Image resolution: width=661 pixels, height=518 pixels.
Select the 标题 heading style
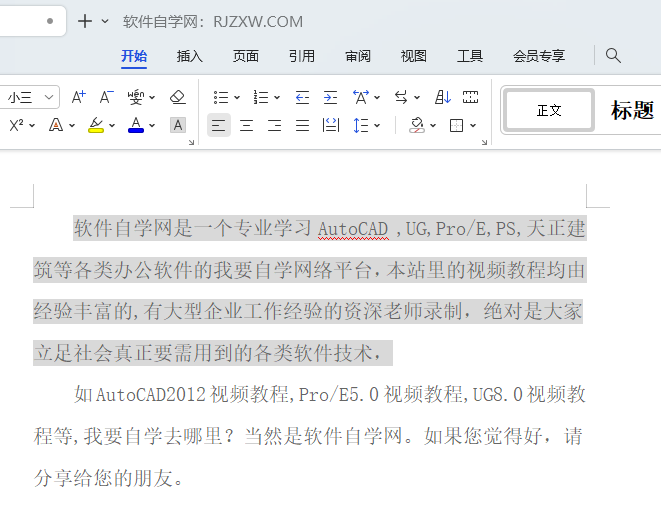[632, 110]
